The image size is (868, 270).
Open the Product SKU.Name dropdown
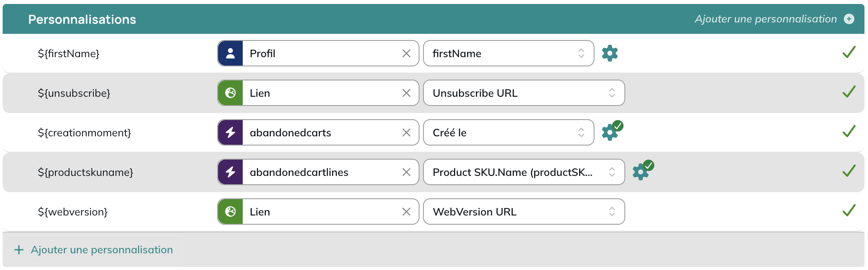pyautogui.click(x=524, y=172)
